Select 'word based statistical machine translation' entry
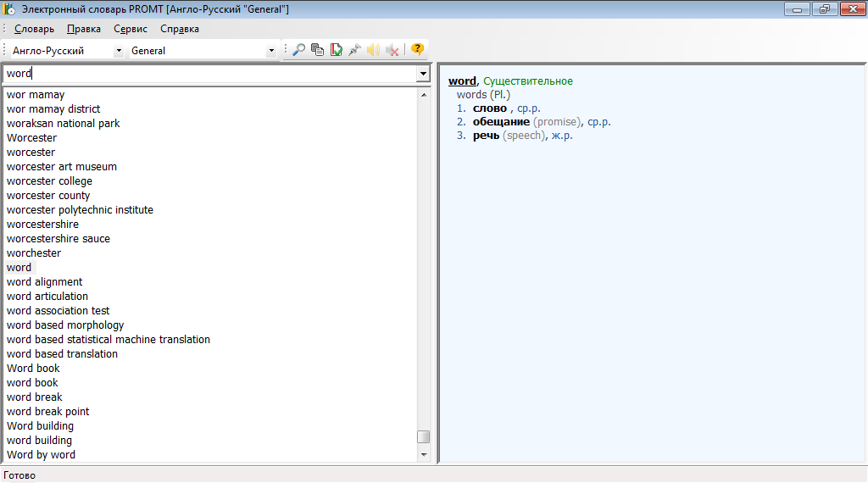The width and height of the screenshot is (868, 483). tap(108, 339)
